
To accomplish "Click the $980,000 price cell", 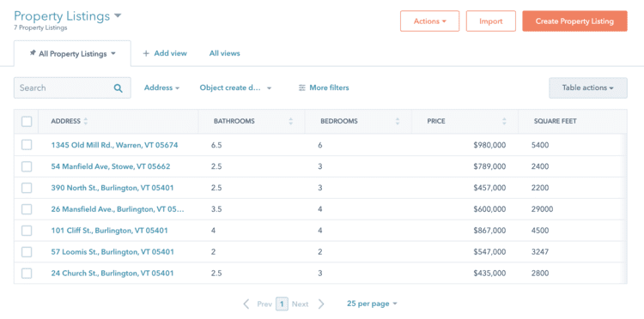I will click(x=489, y=145).
